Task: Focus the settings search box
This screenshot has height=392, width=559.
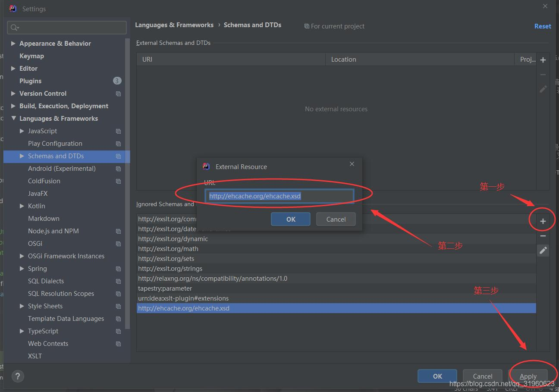Action: click(x=67, y=28)
